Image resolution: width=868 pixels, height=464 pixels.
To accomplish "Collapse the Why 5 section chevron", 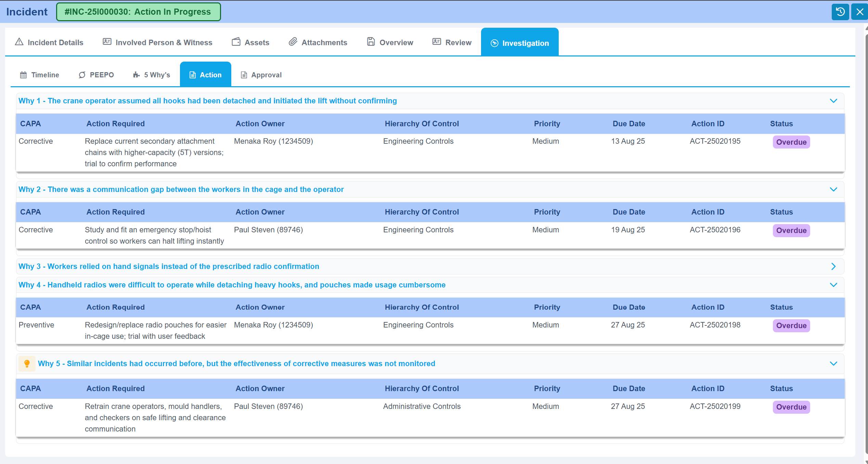I will 833,364.
